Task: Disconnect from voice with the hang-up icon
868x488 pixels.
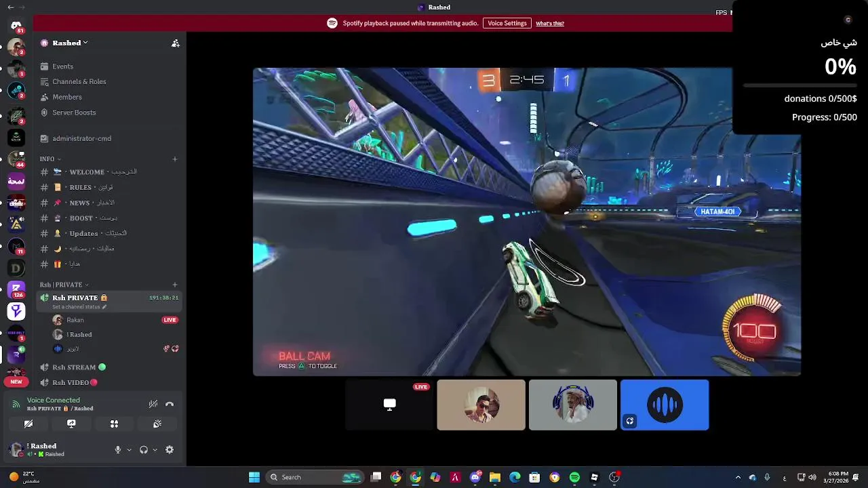Action: pyautogui.click(x=170, y=404)
